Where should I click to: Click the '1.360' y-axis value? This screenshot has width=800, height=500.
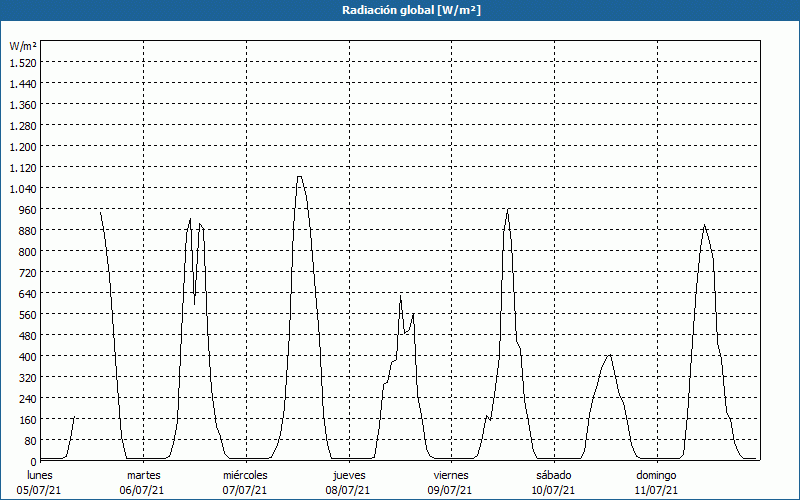point(23,105)
